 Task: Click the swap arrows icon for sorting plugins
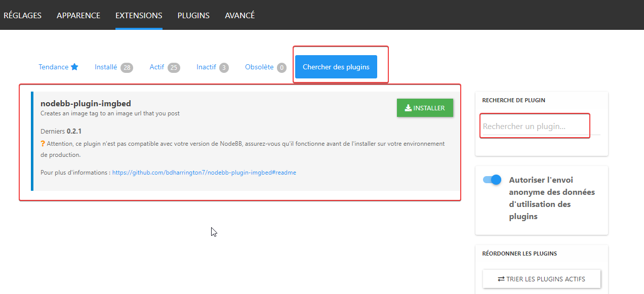pos(501,279)
